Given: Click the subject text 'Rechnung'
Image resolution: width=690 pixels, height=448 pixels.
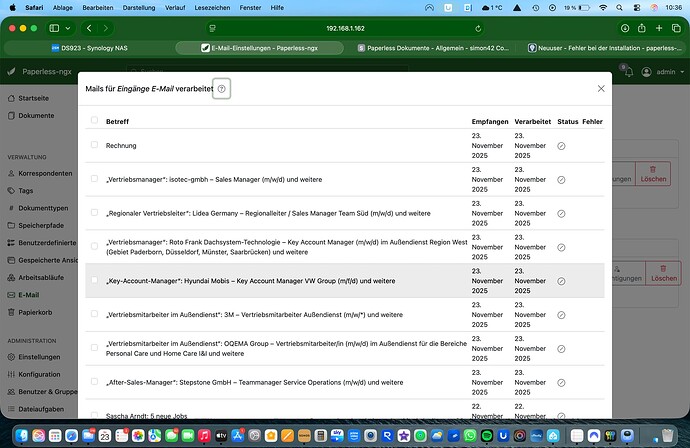Looking at the screenshot, I should pos(121,146).
